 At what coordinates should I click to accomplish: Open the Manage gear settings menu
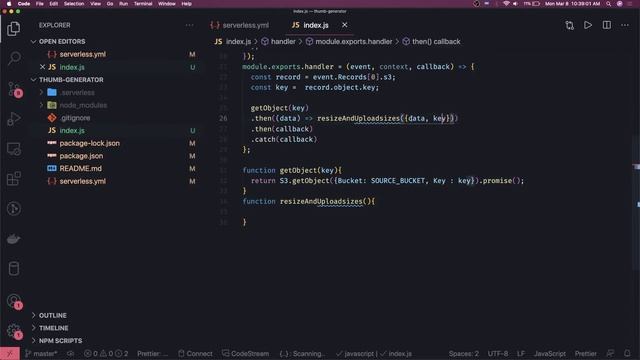coord(14,331)
